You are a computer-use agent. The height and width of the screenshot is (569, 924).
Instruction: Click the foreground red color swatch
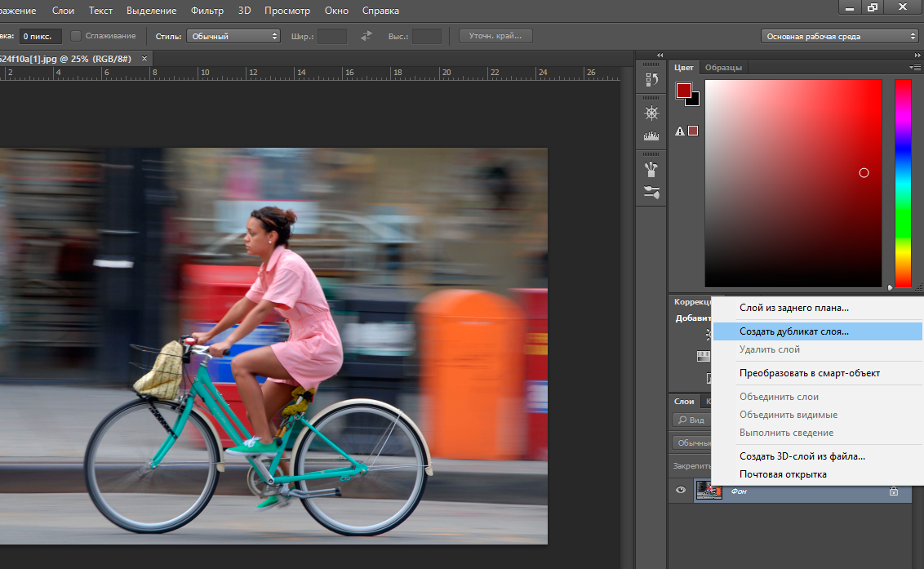(683, 91)
